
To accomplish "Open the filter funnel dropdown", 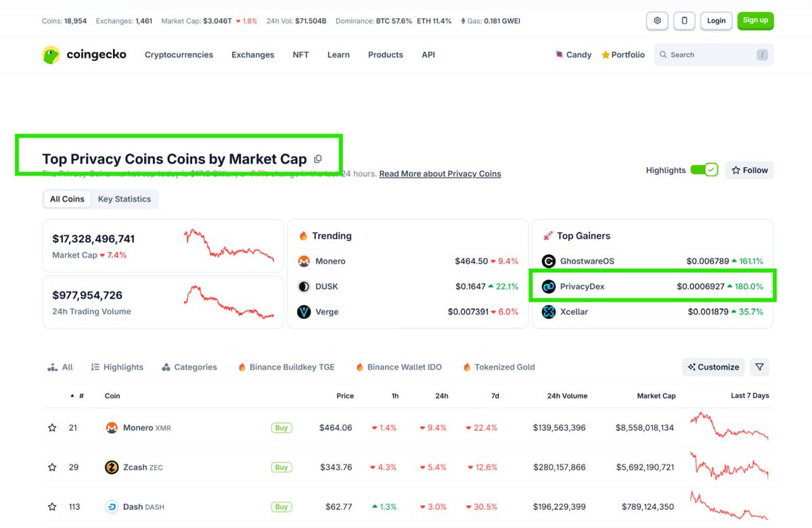I will pyautogui.click(x=759, y=367).
